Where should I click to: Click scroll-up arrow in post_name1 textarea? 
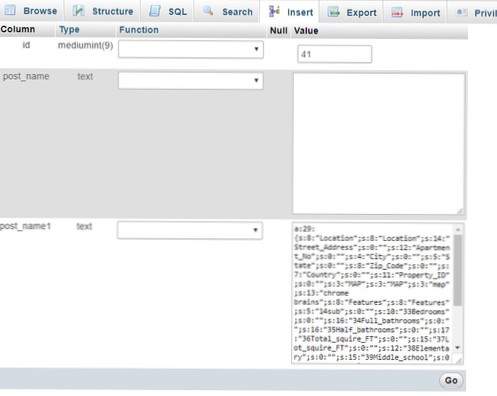pyautogui.click(x=458, y=229)
